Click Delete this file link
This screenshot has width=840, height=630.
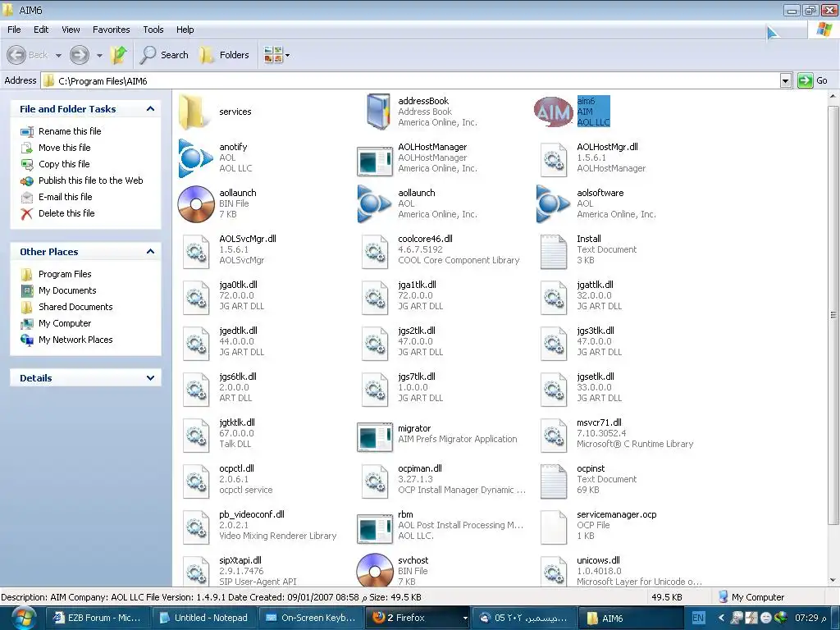pos(66,213)
